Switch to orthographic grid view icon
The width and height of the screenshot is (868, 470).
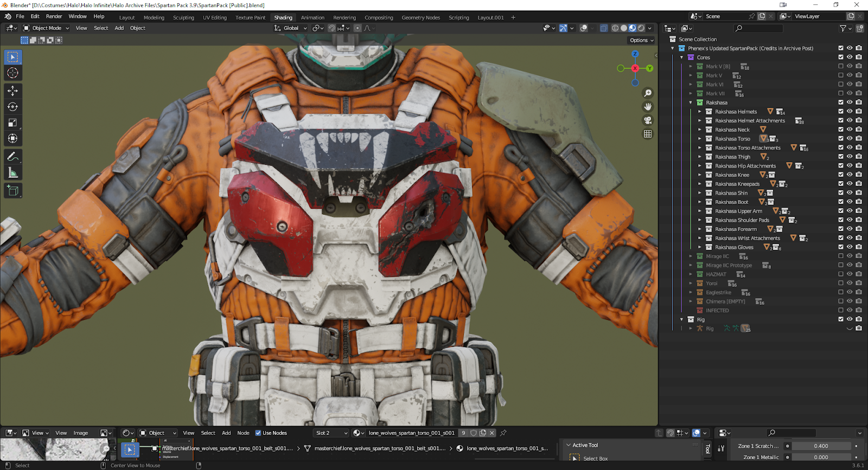tap(648, 134)
